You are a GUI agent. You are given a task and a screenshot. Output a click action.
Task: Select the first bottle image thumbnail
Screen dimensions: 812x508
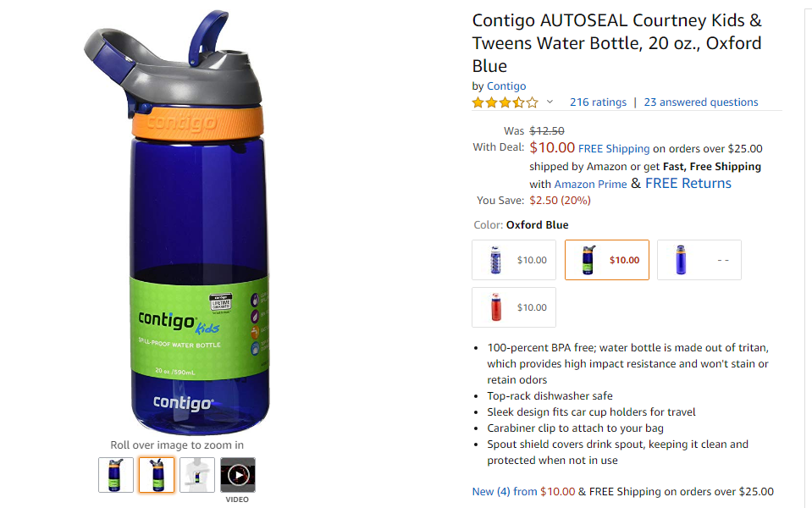point(116,475)
